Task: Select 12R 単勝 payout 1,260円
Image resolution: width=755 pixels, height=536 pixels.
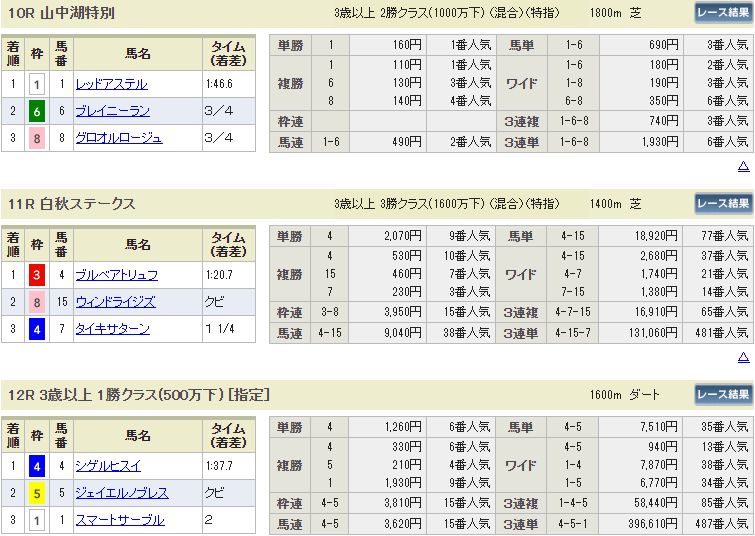Action: (403, 427)
